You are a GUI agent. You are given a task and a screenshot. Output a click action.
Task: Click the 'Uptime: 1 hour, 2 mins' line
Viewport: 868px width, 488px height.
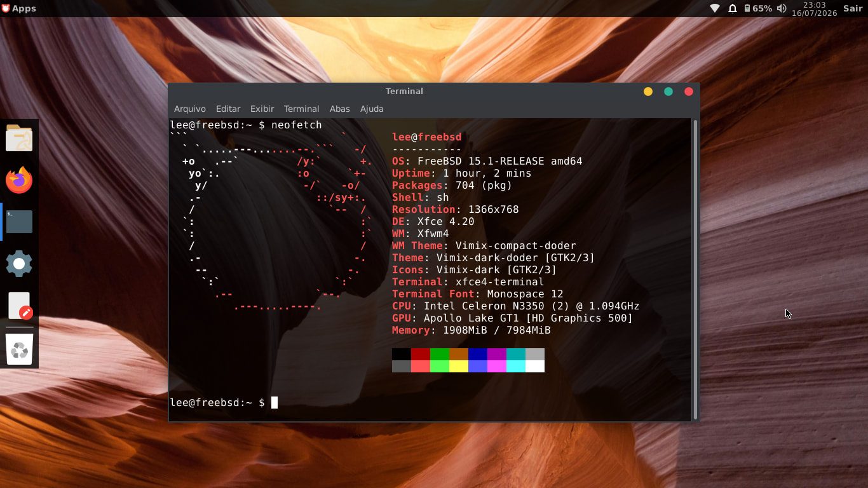[462, 173]
